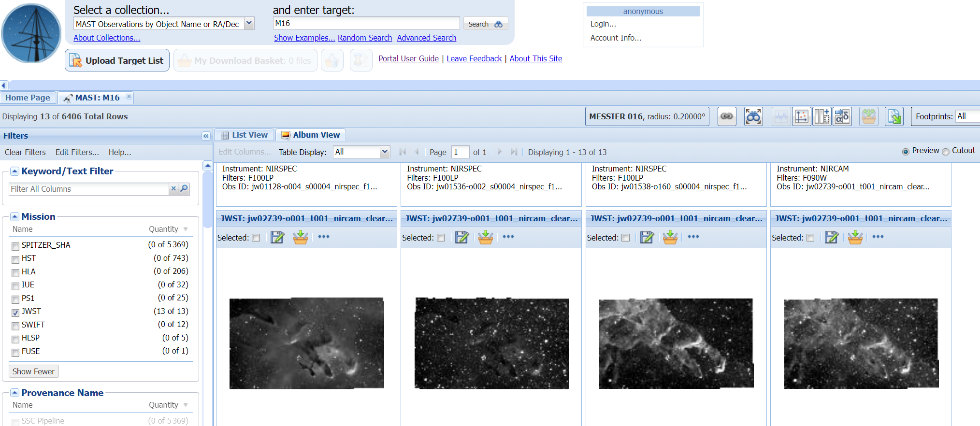Open more options on third JWST nircam card
Viewport: 980px width, 426px height.
(x=693, y=237)
